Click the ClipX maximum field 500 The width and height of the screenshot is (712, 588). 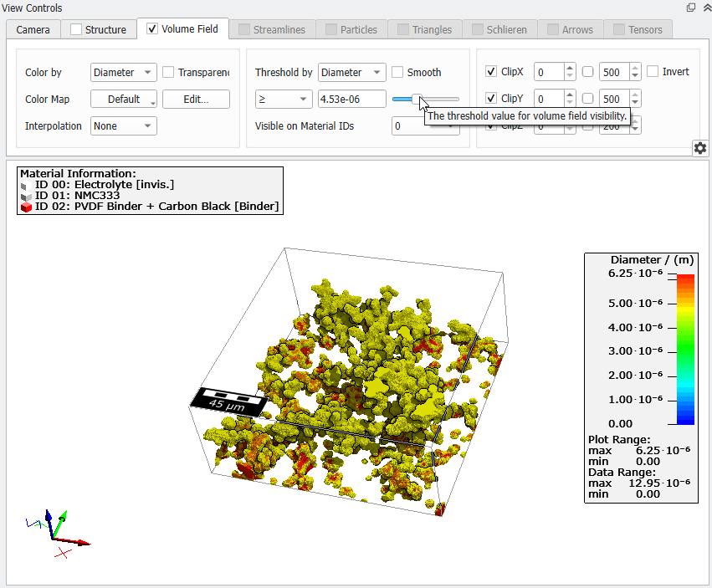tap(615, 72)
